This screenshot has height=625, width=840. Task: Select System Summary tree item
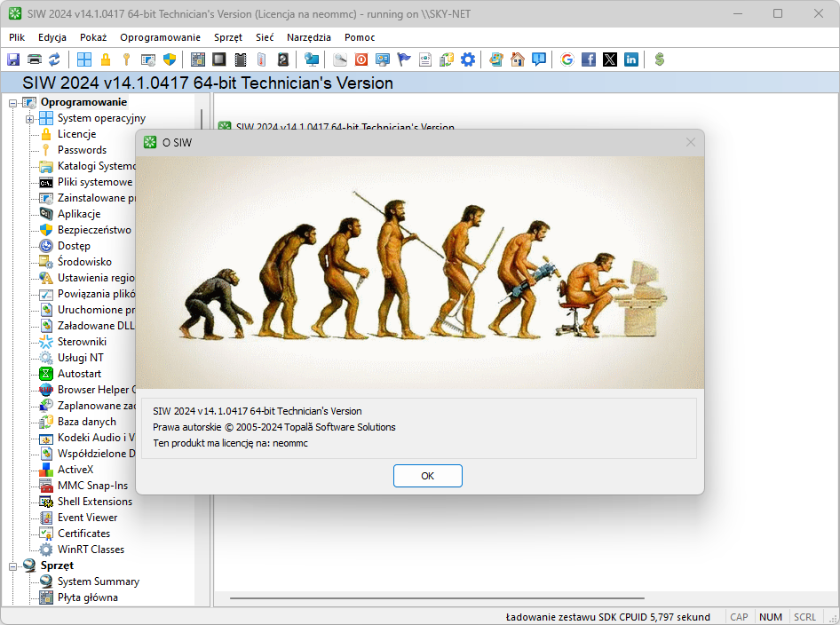tap(99, 581)
